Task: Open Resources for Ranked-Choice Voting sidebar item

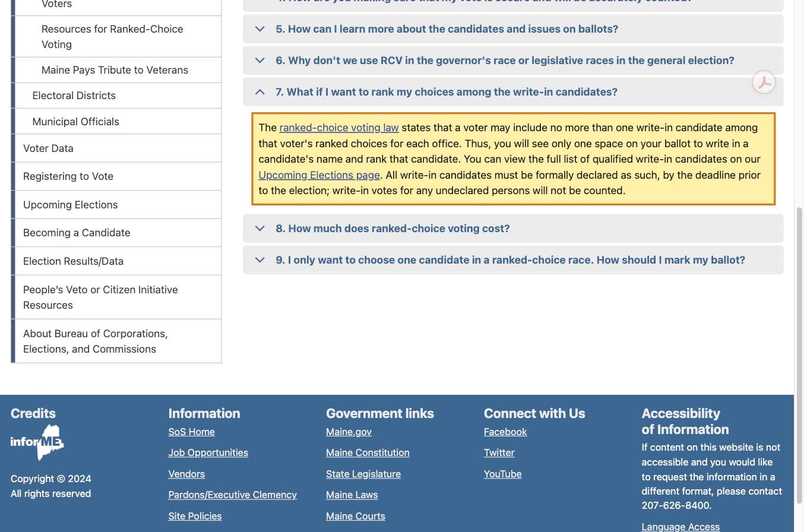Action: (x=118, y=37)
